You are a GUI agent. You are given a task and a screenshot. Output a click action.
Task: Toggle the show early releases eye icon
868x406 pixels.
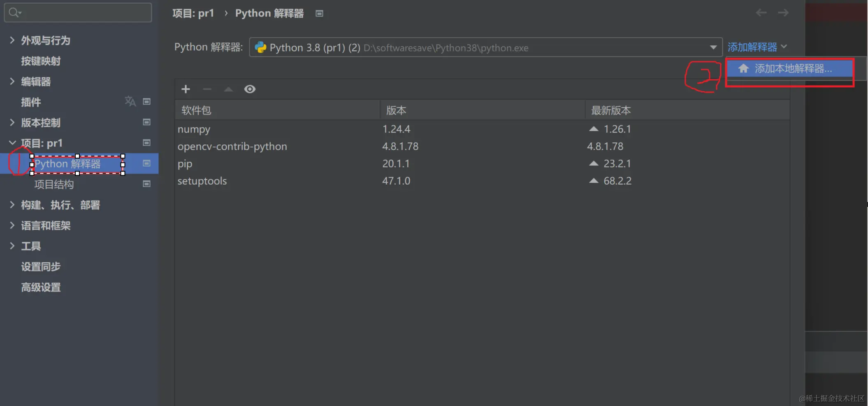[250, 89]
